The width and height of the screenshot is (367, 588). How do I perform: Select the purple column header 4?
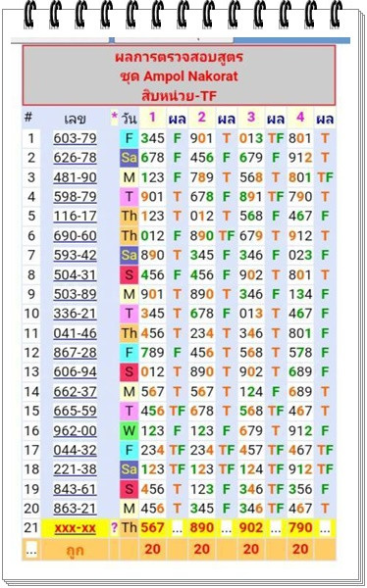point(300,118)
